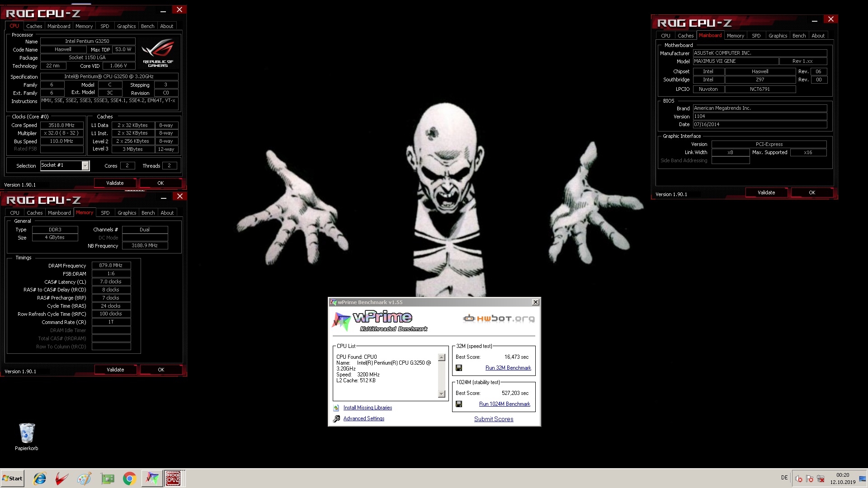
Task: Select SPD tab in top-left CPU-Z window
Action: [x=104, y=26]
